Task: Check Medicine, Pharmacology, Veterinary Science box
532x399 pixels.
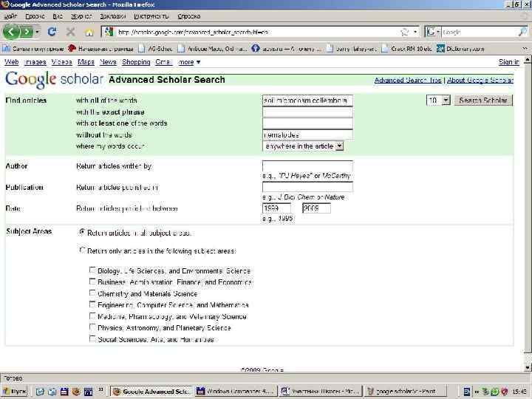Action: coord(92,316)
